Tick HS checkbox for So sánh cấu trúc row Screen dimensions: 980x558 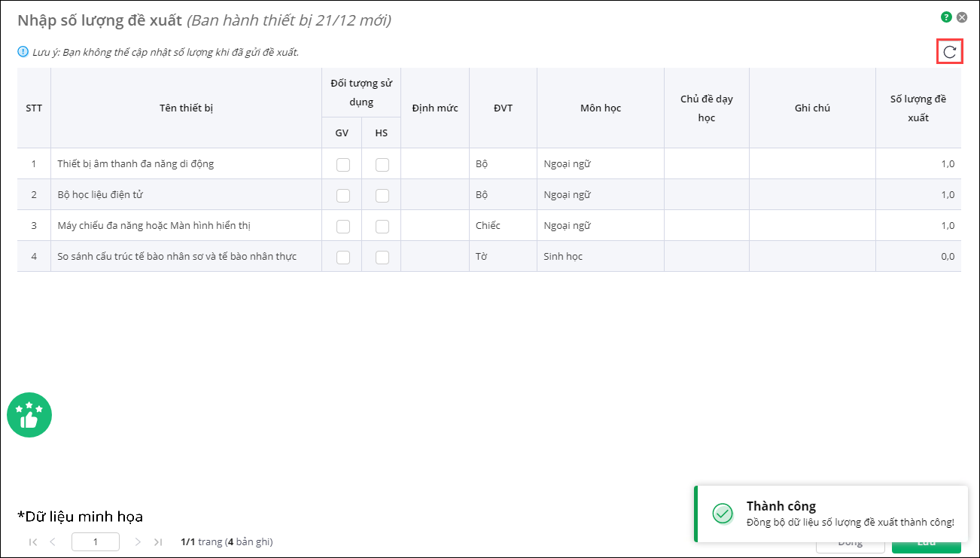tap(382, 257)
